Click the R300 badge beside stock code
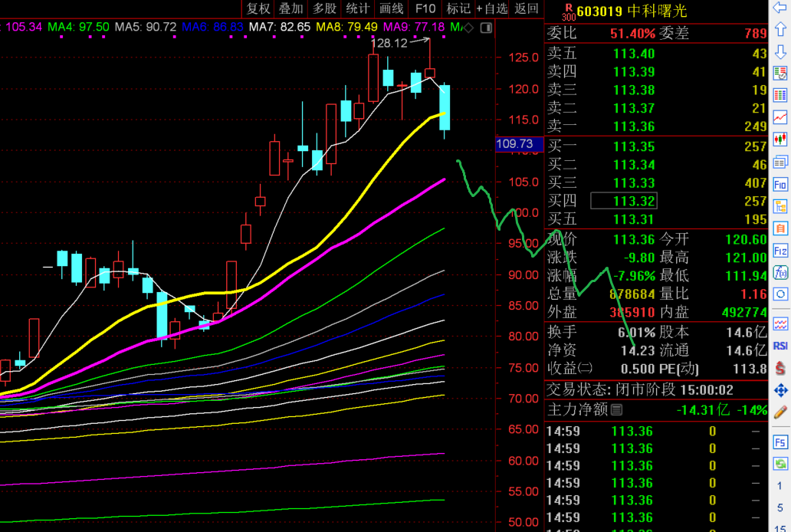Image resolution: width=791 pixels, height=532 pixels. click(569, 12)
